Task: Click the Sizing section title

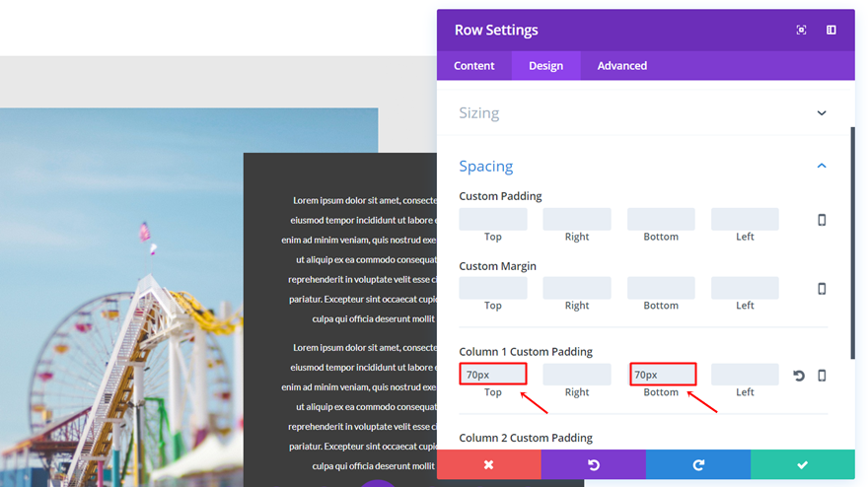Action: tap(478, 113)
